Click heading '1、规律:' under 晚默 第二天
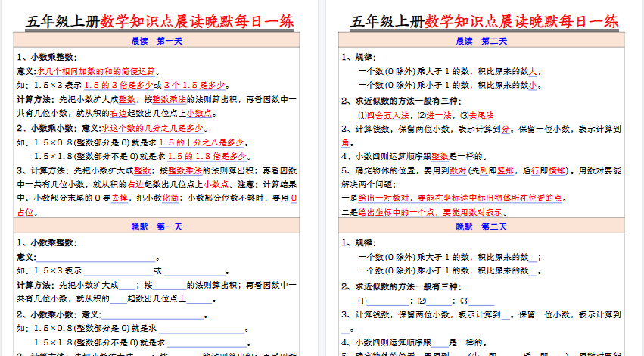This screenshot has height=356, width=644. pos(359,242)
